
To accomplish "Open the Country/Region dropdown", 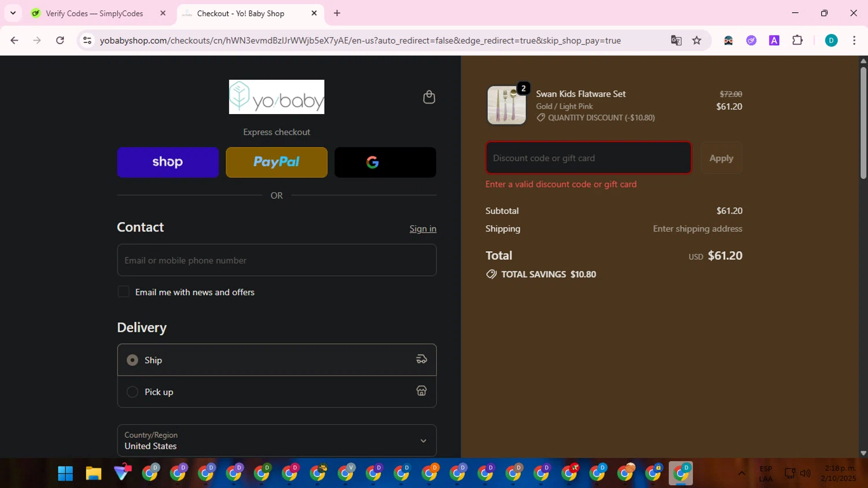I will click(277, 441).
